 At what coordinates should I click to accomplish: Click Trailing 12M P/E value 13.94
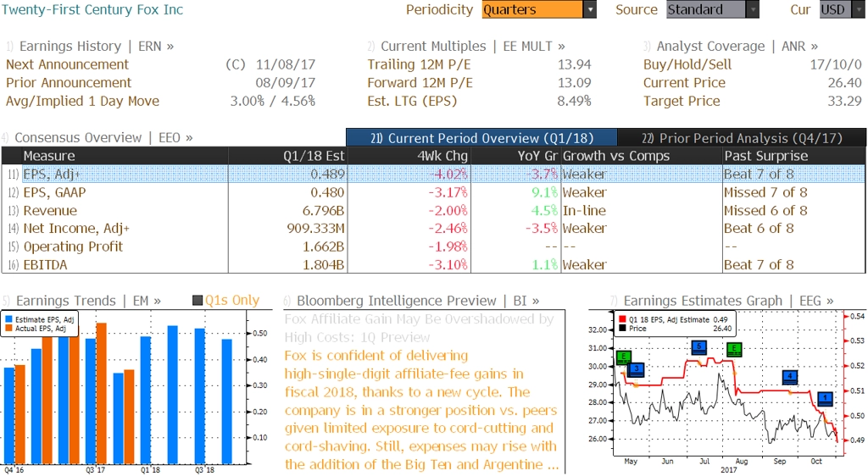pos(575,64)
